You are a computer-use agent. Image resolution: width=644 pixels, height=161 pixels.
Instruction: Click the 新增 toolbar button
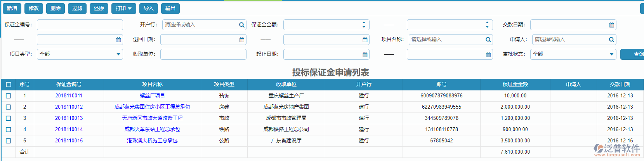click(12, 8)
